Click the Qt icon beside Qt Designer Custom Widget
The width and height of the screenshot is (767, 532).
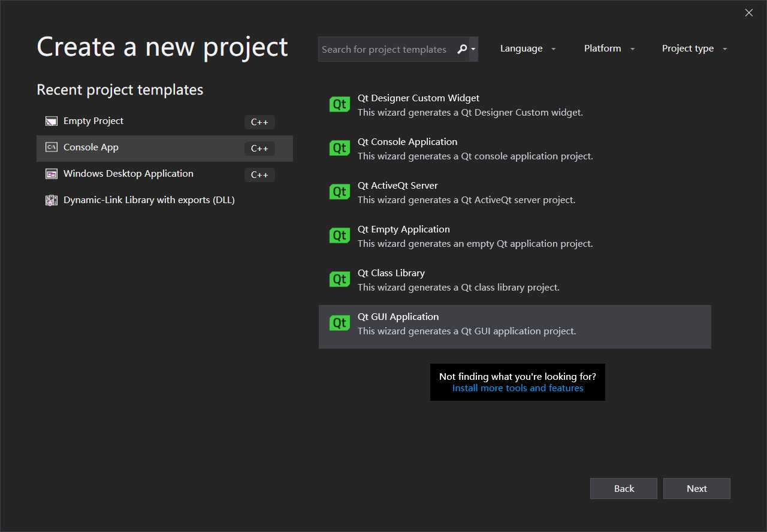coord(340,105)
